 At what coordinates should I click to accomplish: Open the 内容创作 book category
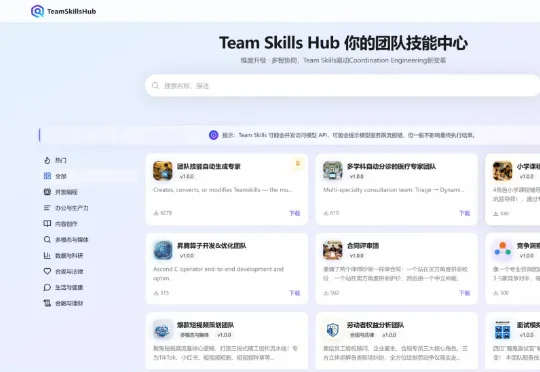[x=60, y=224]
